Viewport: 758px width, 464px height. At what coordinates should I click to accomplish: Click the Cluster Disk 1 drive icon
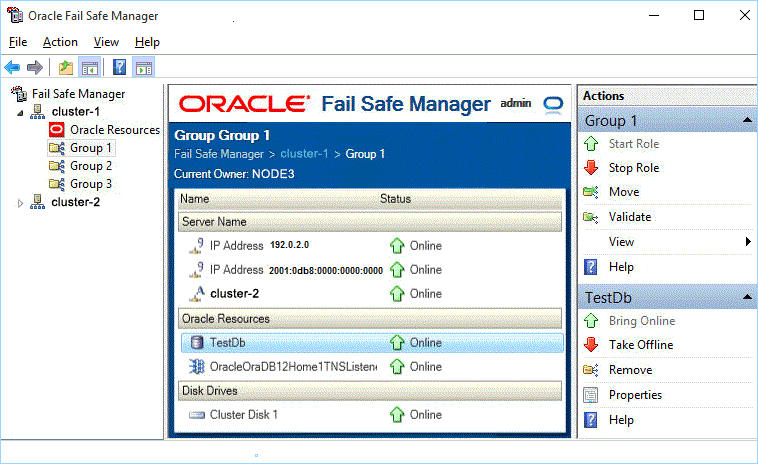click(x=197, y=415)
